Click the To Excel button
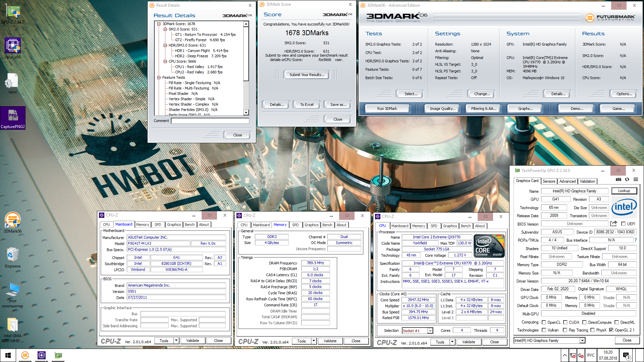The image size is (644, 362). [x=307, y=105]
